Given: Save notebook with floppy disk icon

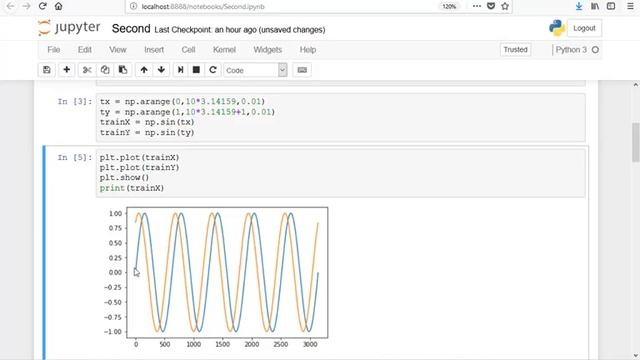Looking at the screenshot, I should [47, 70].
